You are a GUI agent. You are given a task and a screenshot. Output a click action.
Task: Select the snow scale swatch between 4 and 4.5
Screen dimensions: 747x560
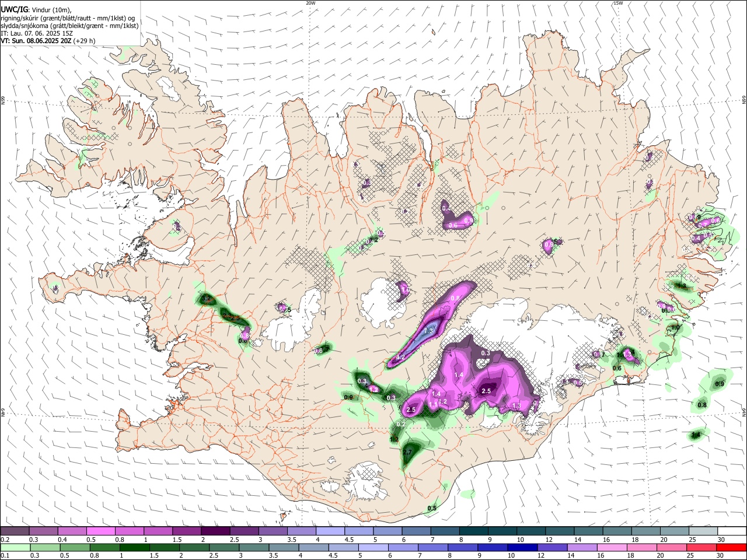click(329, 531)
